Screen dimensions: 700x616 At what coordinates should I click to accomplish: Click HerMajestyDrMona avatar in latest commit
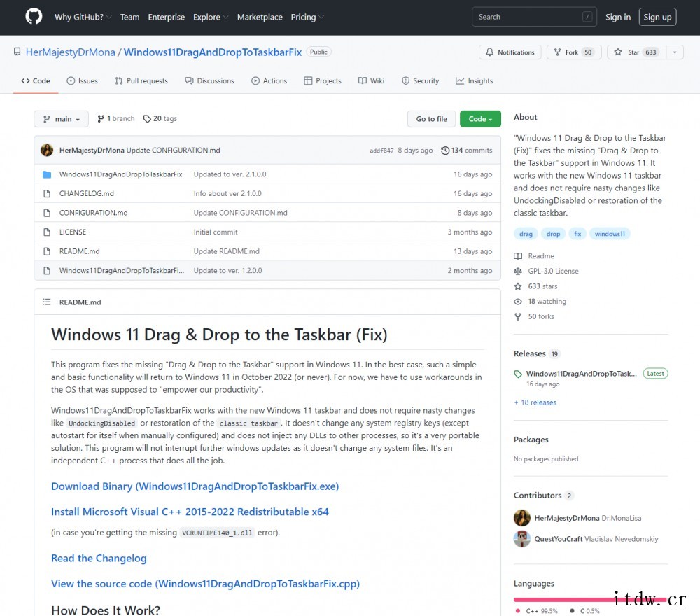pos(47,150)
